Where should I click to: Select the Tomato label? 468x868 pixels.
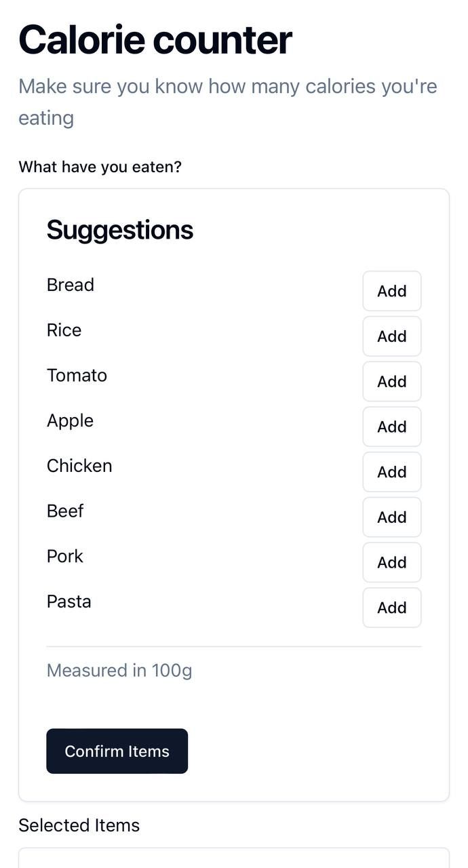click(x=77, y=375)
